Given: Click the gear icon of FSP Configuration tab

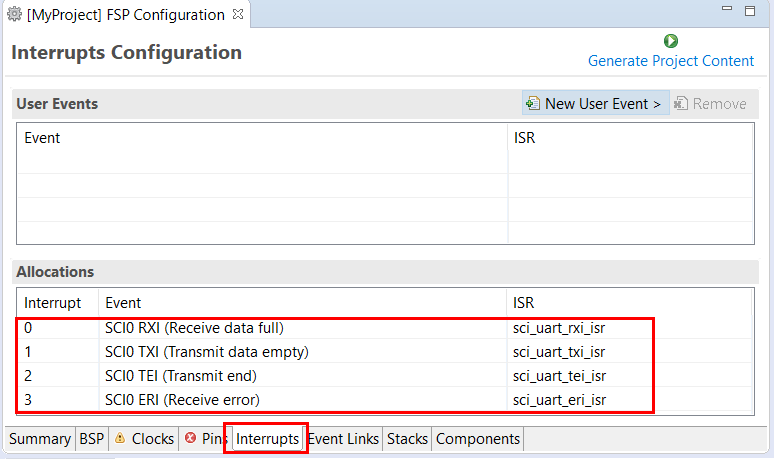Looking at the screenshot, I should [14, 14].
